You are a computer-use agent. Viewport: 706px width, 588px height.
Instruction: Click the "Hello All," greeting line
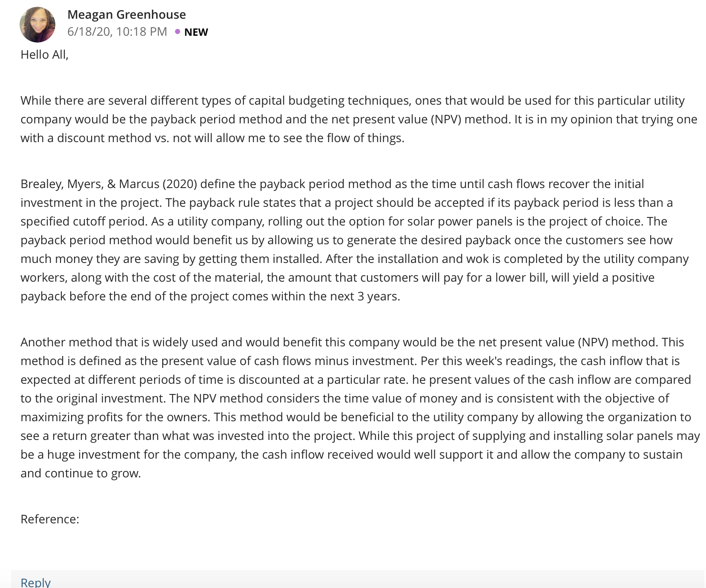pos(44,55)
